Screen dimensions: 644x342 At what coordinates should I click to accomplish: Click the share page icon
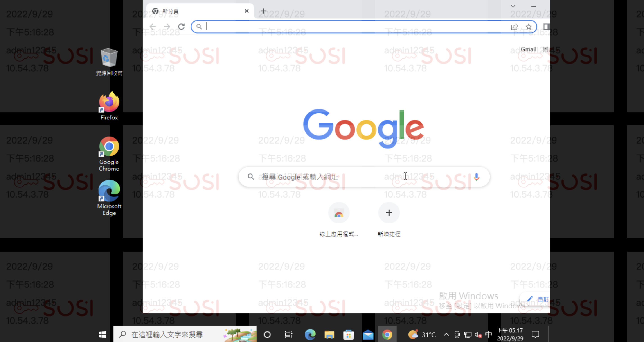coord(514,27)
